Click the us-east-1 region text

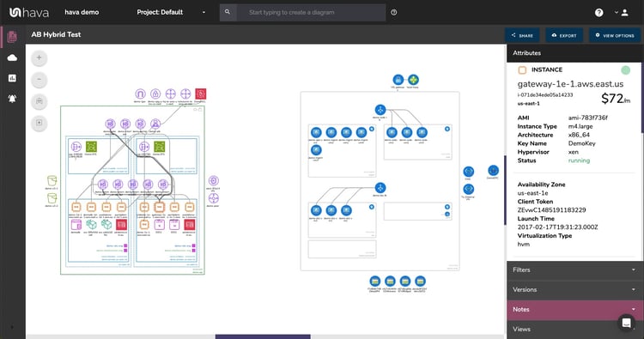[x=529, y=104]
